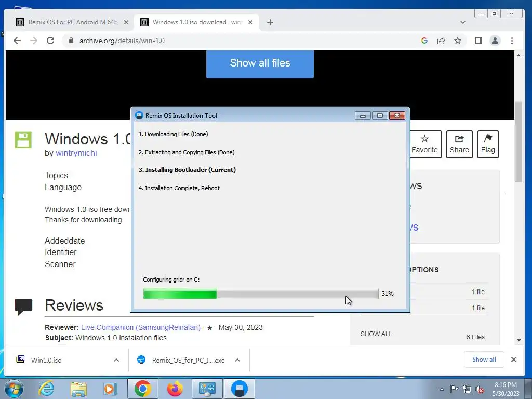Click the first 1 file entry
Viewport: 532px width, 399px height.
click(x=478, y=292)
